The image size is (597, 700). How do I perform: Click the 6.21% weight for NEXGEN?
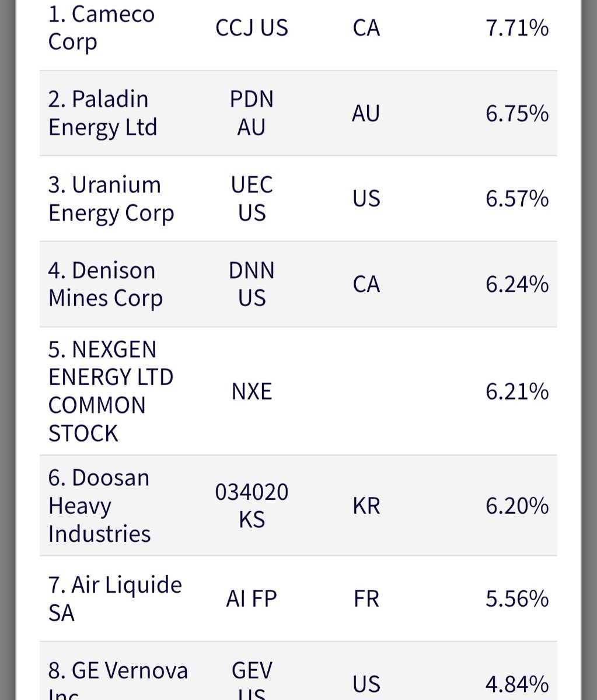(x=517, y=391)
